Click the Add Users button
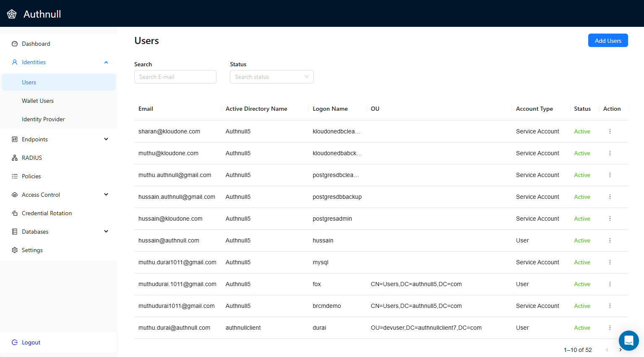The height and width of the screenshot is (357, 644). (x=607, y=40)
